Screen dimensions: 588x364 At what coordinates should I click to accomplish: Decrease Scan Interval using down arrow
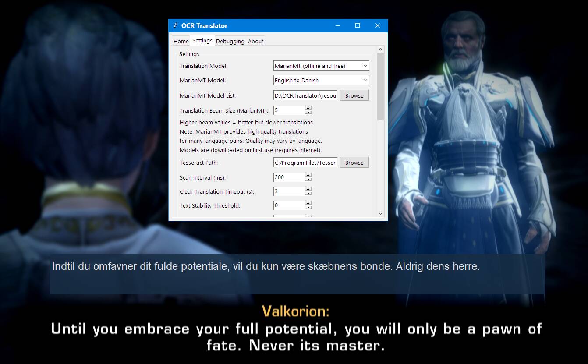pos(308,180)
